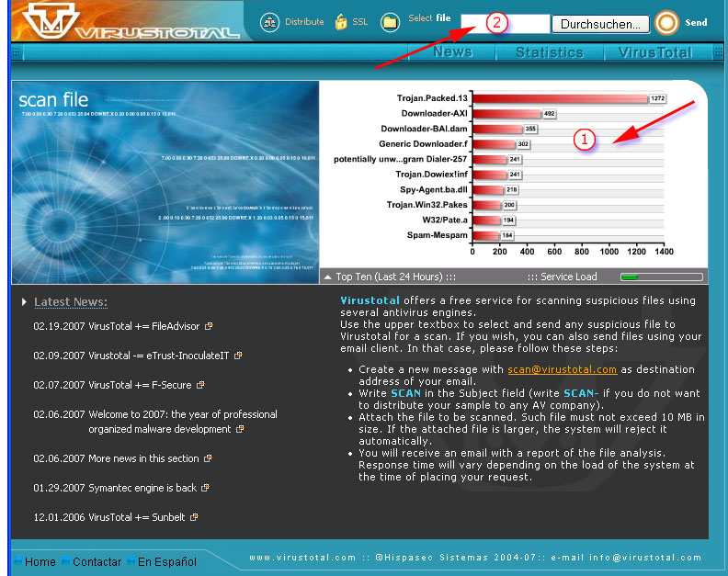The height and width of the screenshot is (576, 728).
Task: Click the scan file eye banner image
Action: pyautogui.click(x=165, y=182)
